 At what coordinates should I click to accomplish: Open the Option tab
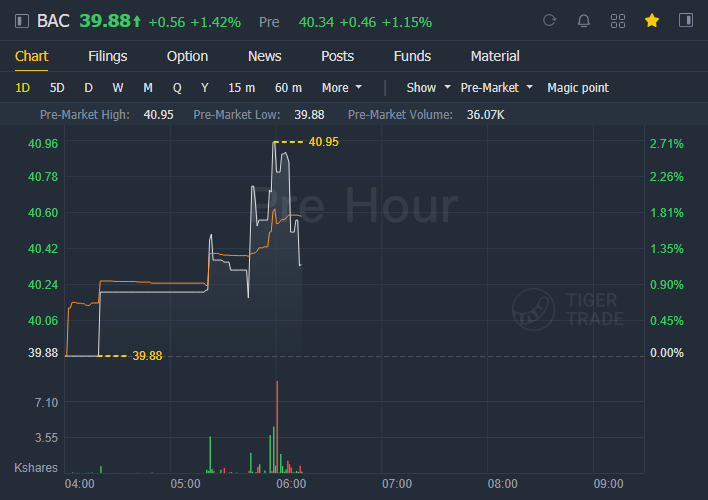pyautogui.click(x=187, y=56)
